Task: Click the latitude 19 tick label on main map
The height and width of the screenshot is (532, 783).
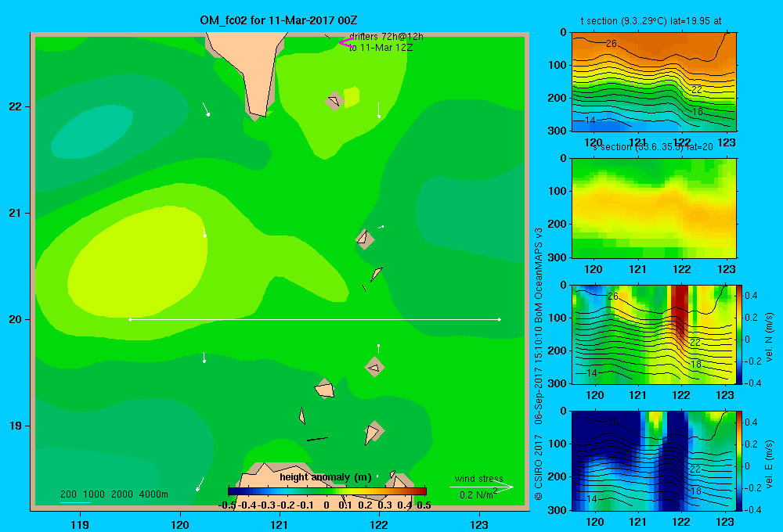Action: pos(16,426)
